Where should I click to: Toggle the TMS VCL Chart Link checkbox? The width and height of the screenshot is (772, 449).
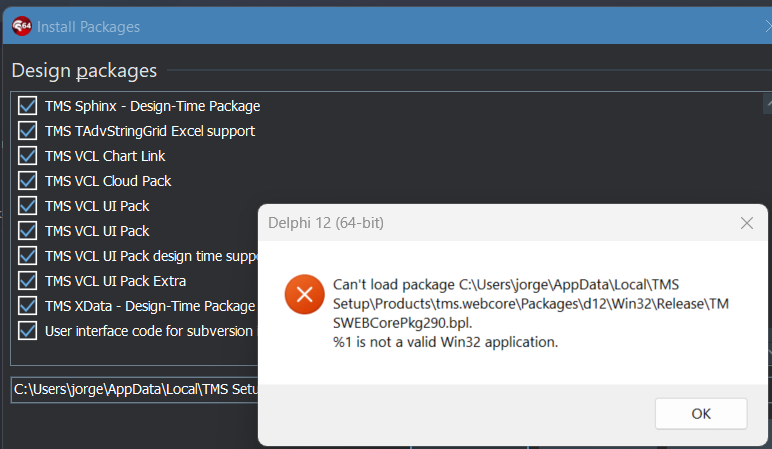[27, 156]
